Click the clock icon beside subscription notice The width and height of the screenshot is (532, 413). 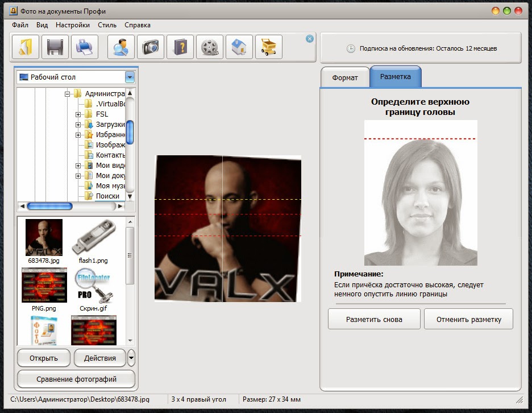coord(351,48)
